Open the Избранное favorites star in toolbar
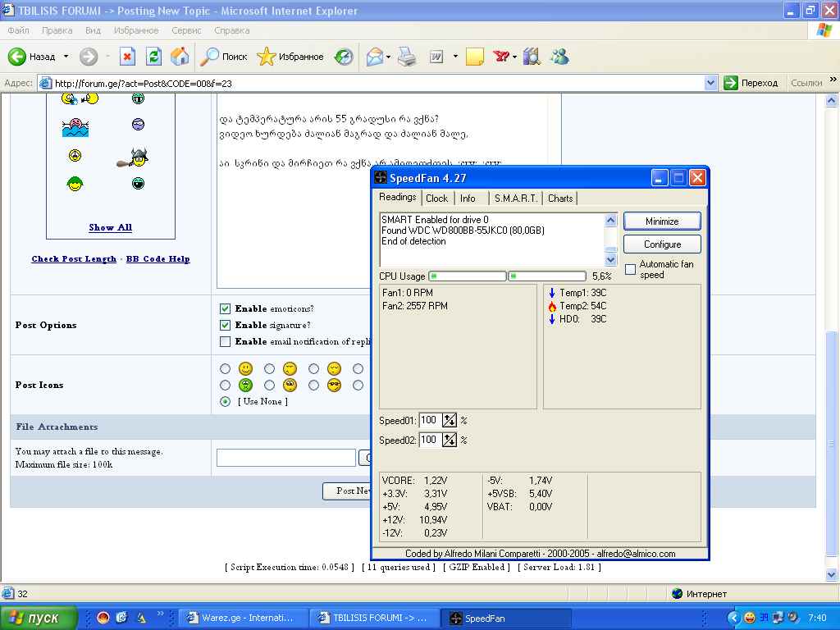840x630 pixels. pyautogui.click(x=290, y=57)
